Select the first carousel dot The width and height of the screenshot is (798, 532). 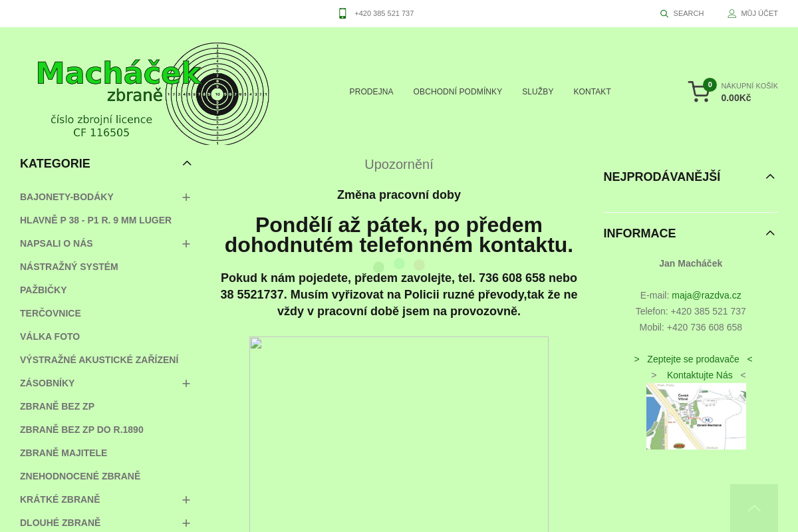click(x=378, y=267)
